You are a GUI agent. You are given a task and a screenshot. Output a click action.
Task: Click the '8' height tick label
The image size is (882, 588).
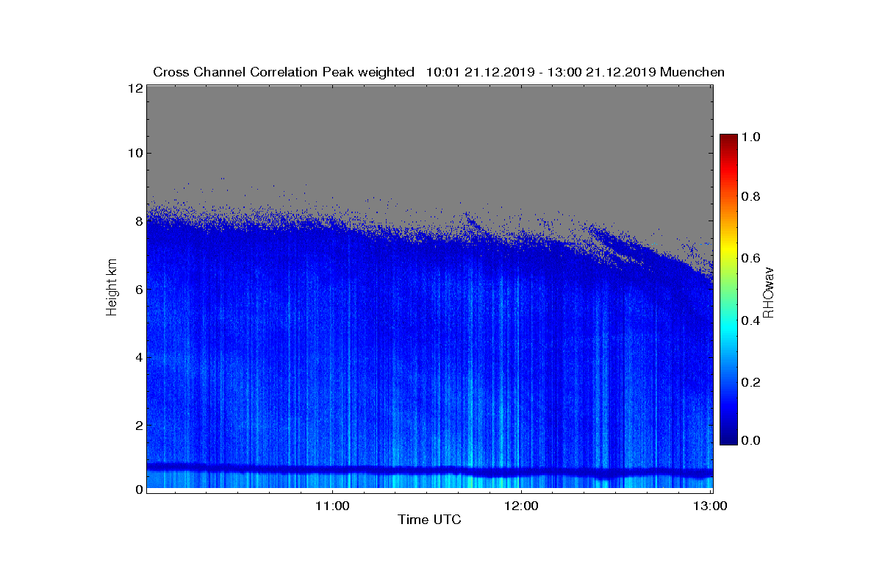137,221
